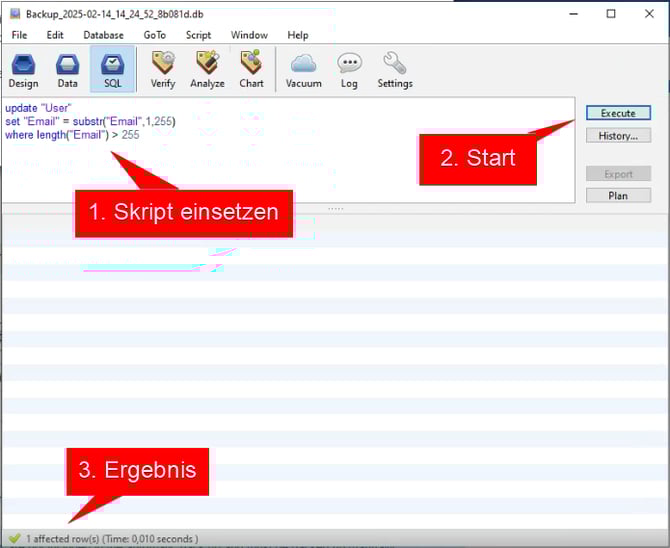Open the Edit menu

[x=55, y=35]
